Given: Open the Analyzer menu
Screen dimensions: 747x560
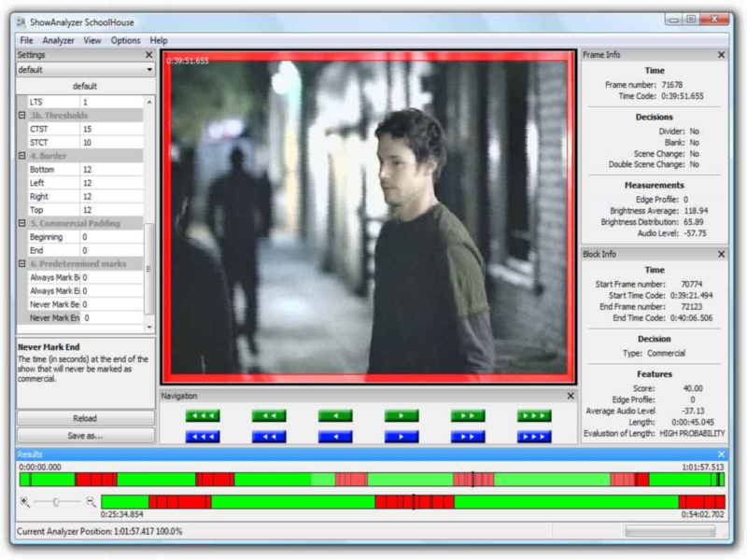Looking at the screenshot, I should [x=58, y=40].
